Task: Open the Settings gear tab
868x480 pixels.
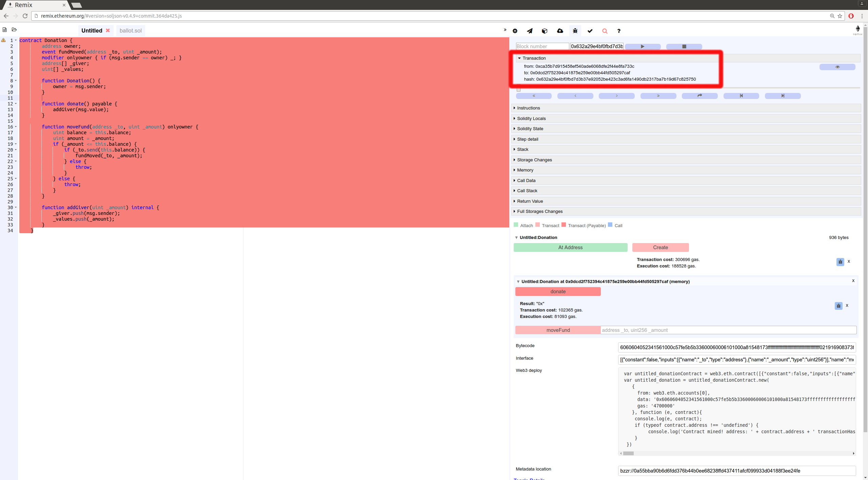Action: click(x=515, y=31)
